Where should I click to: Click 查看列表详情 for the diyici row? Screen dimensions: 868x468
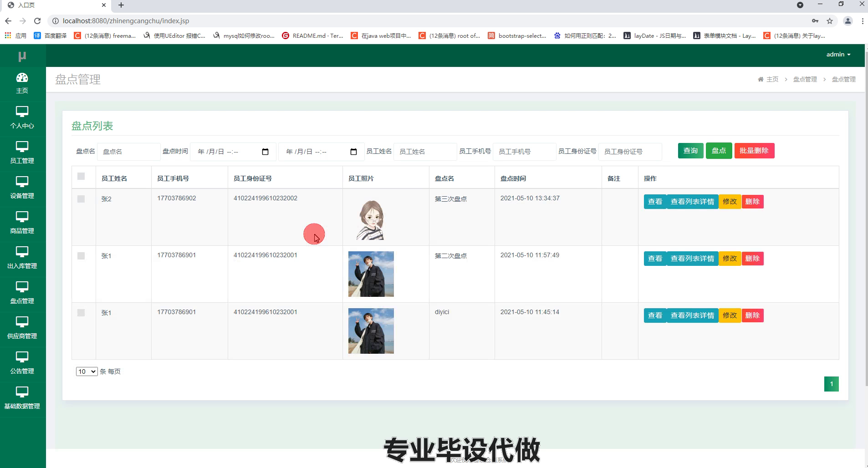pyautogui.click(x=692, y=315)
